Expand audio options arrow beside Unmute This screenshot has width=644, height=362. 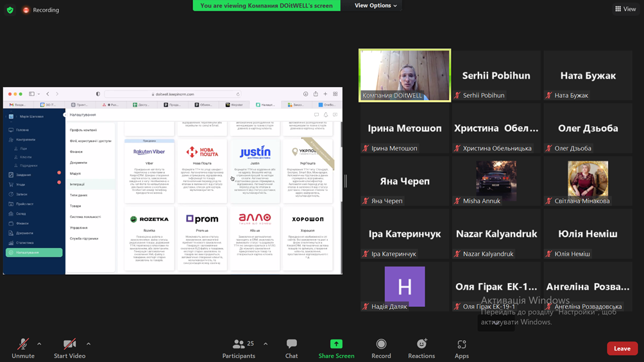pos(39,344)
